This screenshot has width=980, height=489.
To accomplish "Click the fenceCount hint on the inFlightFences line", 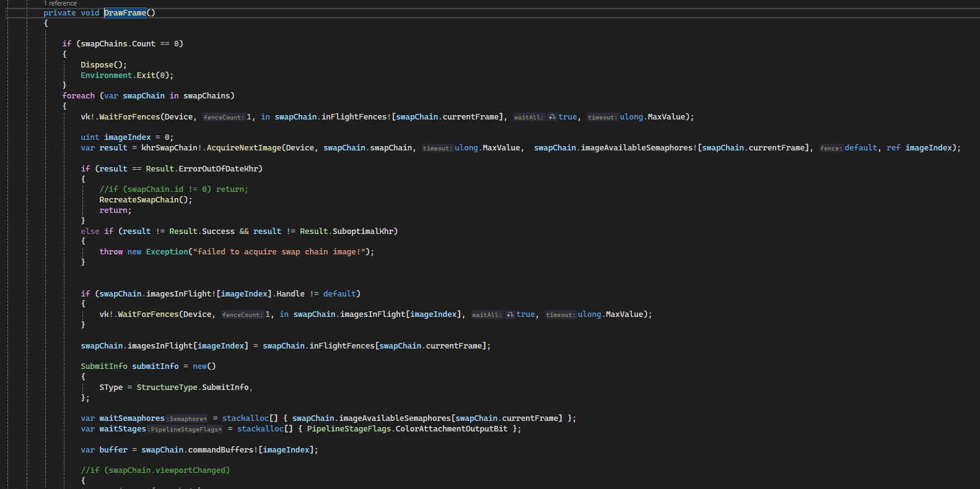I will [x=224, y=117].
